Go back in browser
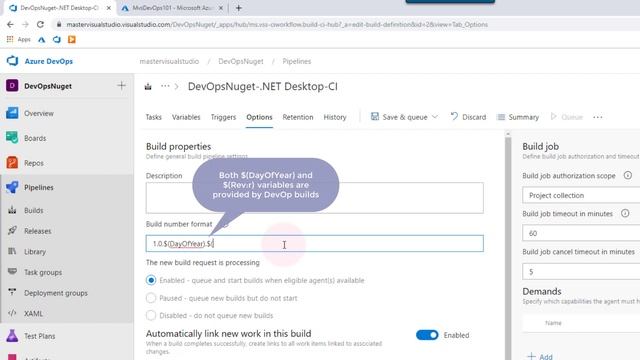This screenshot has height=360, width=640. tap(10, 24)
